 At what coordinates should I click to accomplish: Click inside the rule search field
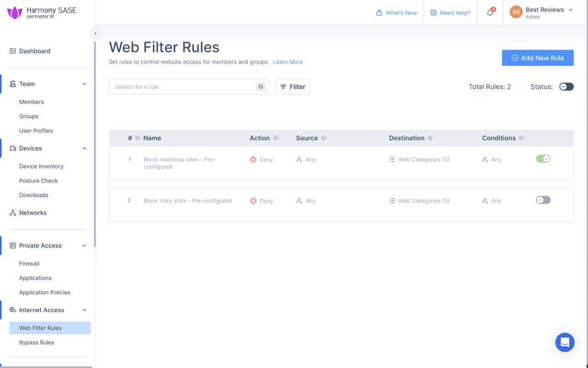184,86
